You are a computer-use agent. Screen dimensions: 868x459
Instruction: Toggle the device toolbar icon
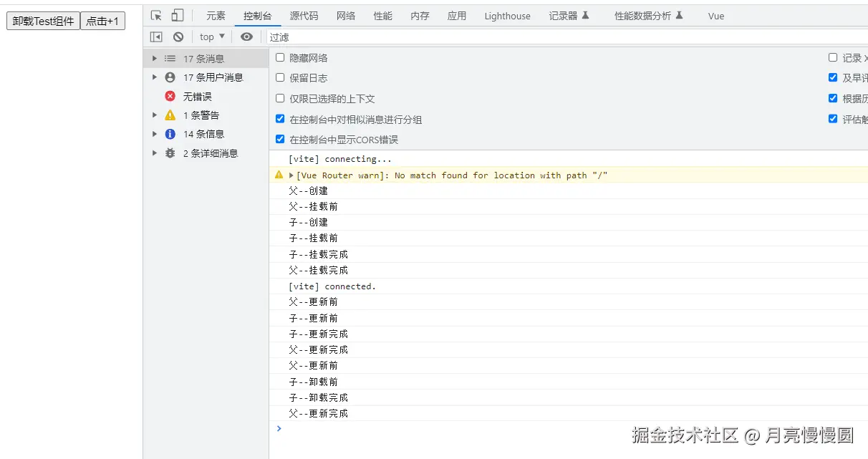[x=178, y=15]
